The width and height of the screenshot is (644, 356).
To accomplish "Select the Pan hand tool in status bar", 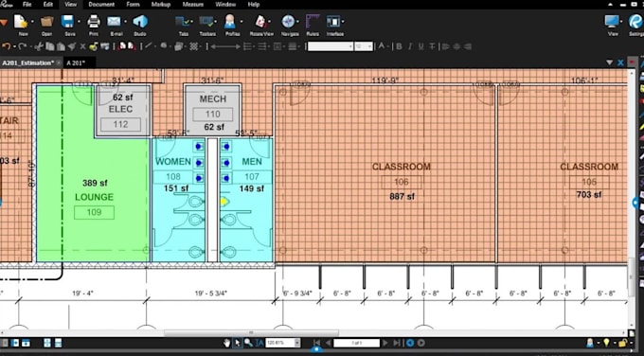I will [x=226, y=343].
